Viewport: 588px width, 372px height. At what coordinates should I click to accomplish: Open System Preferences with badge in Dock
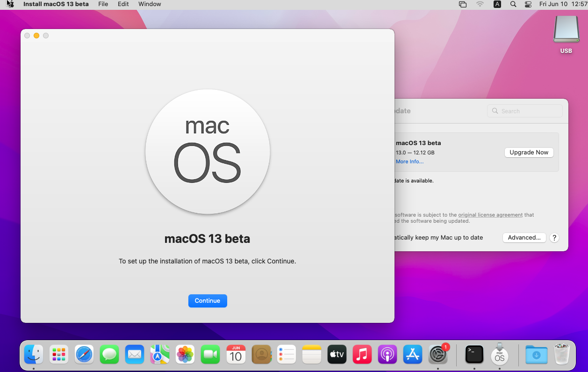click(x=438, y=355)
